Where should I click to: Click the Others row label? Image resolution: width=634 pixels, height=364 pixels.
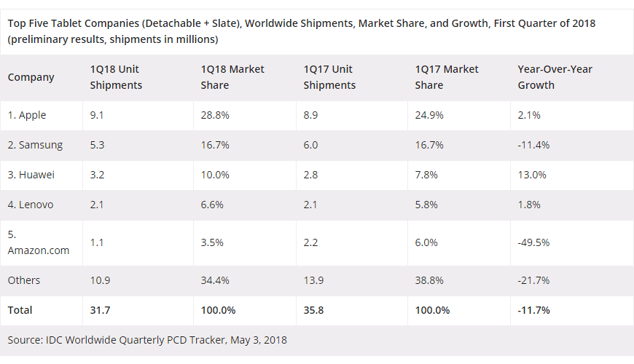[x=24, y=280]
